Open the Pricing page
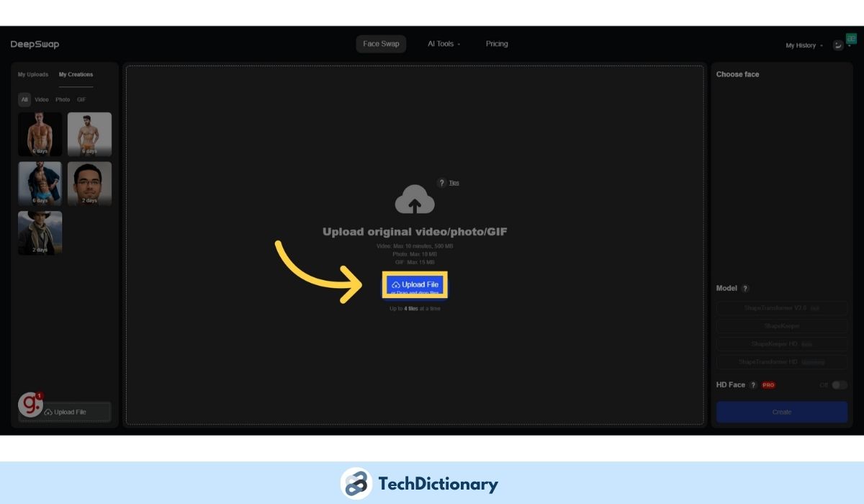864x504 pixels. tap(497, 44)
